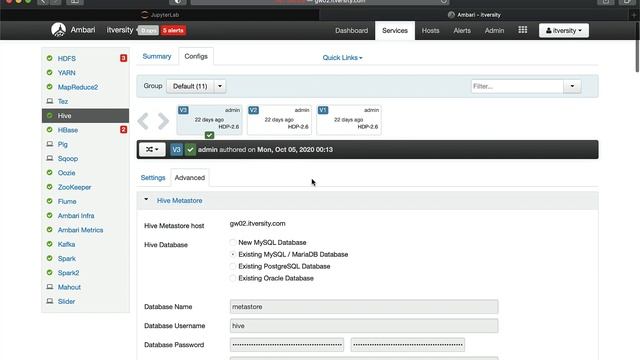Open the itversity user menu

[564, 31]
